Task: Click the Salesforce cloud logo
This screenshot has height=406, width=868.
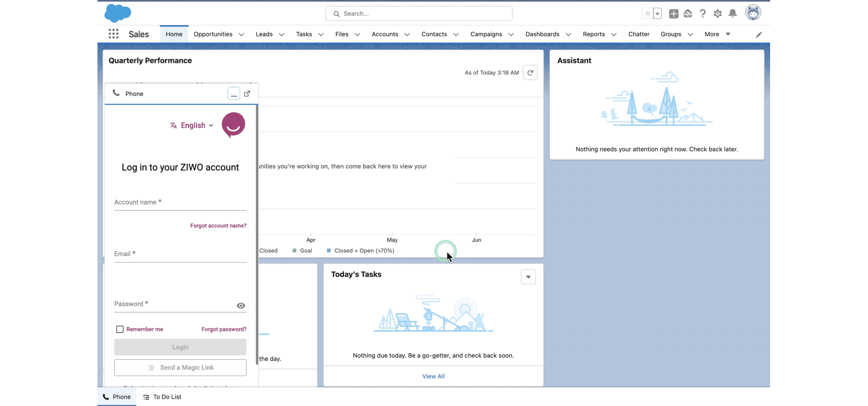Action: tap(118, 13)
